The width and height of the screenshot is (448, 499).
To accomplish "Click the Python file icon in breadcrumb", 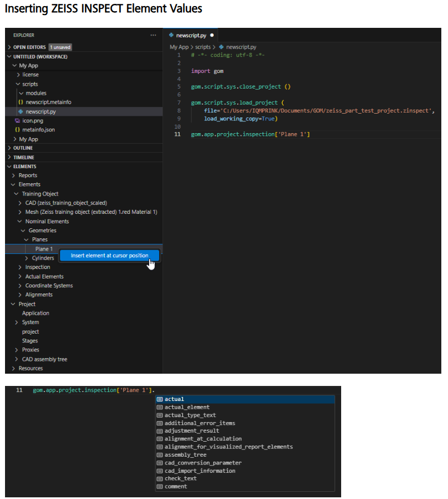I will point(221,47).
